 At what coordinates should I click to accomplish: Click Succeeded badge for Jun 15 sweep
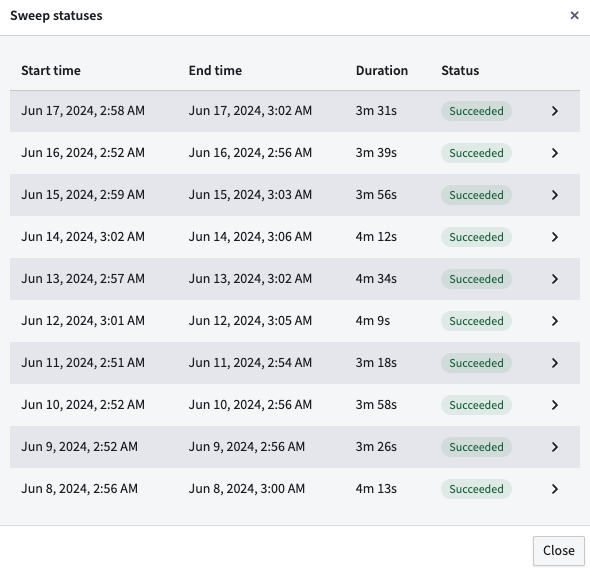[476, 195]
